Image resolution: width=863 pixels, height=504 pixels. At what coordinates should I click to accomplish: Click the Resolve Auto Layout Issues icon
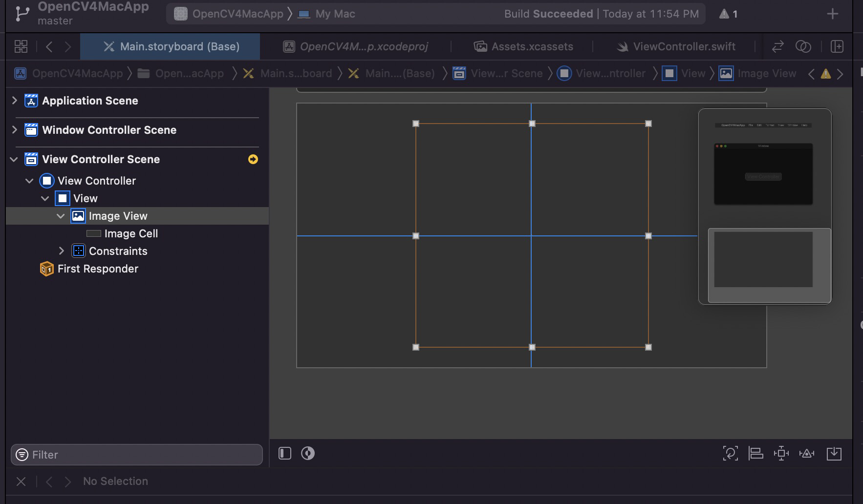(807, 453)
